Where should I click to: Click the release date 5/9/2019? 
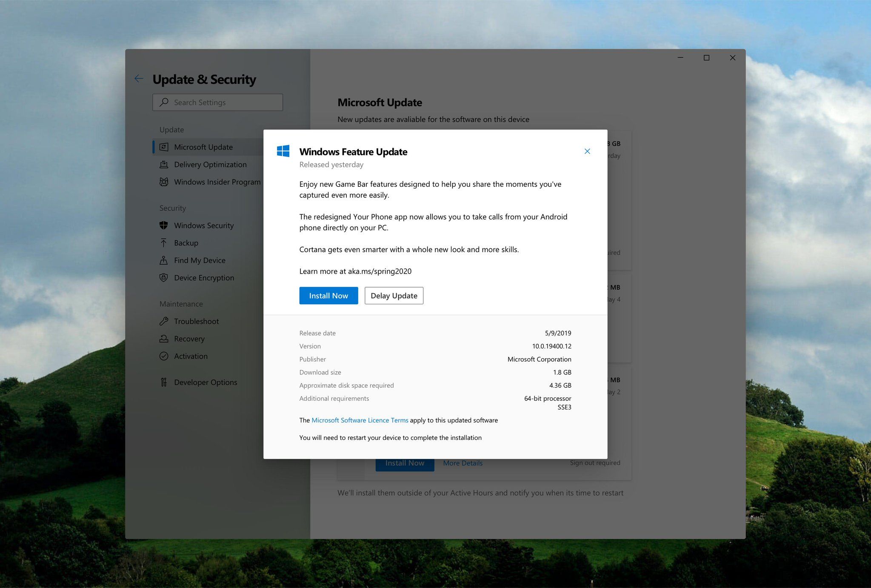pyautogui.click(x=558, y=333)
